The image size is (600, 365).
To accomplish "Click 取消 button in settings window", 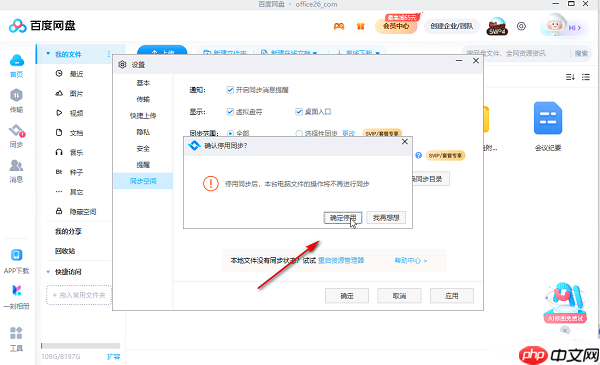I will (399, 296).
